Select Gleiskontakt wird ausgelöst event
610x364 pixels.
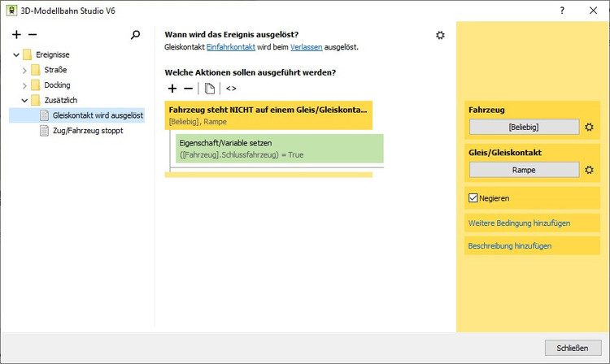coord(98,115)
